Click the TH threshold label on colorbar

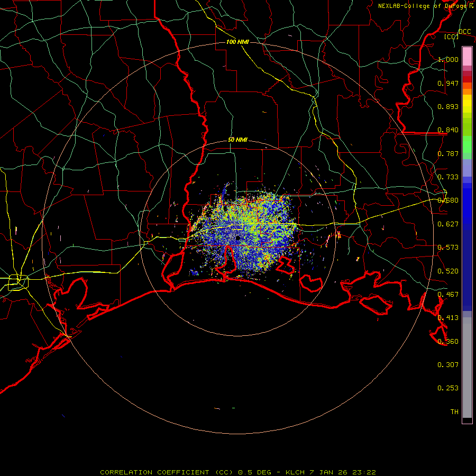click(454, 412)
